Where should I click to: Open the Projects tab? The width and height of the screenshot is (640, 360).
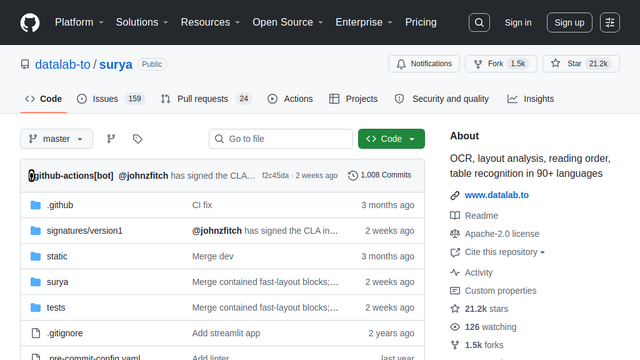(x=353, y=99)
